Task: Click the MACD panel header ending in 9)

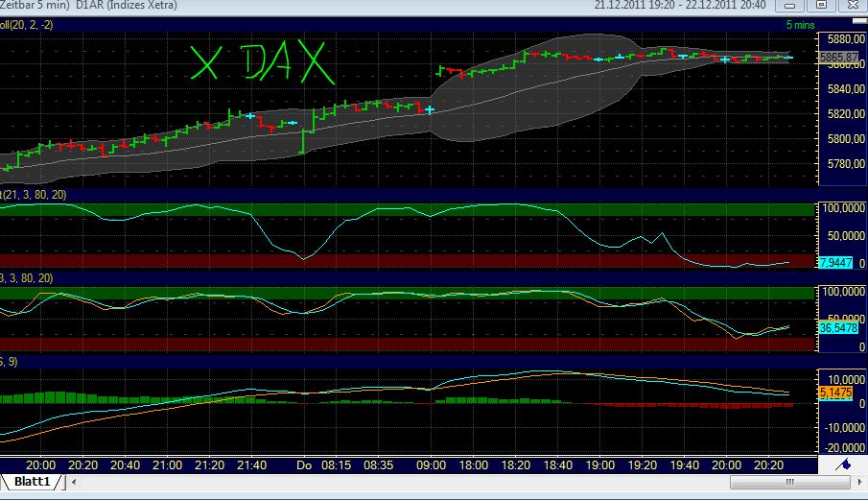Action: click(10, 361)
